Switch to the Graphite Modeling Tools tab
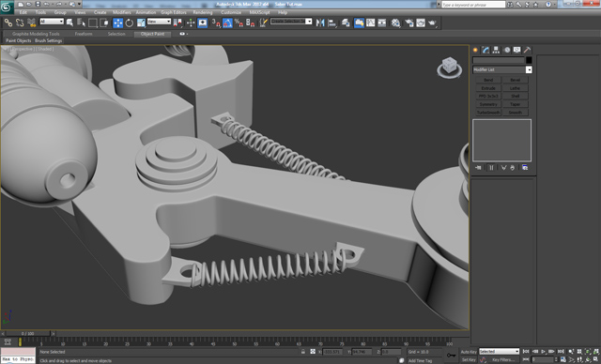Image resolution: width=601 pixels, height=364 pixels. coord(36,34)
